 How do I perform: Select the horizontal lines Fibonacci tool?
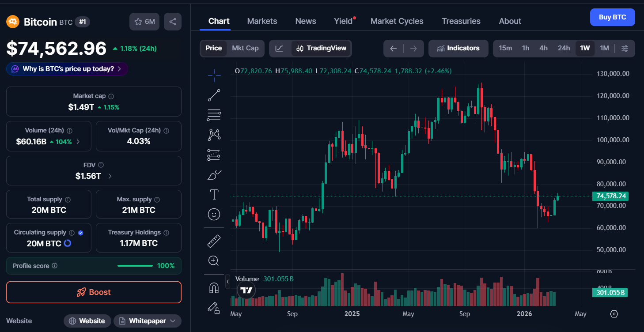click(214, 115)
